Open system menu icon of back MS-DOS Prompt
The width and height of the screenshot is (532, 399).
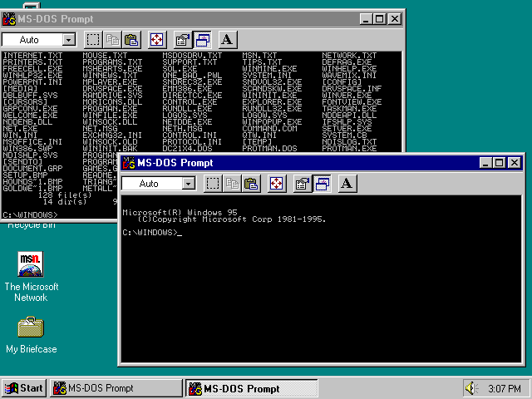(9, 19)
